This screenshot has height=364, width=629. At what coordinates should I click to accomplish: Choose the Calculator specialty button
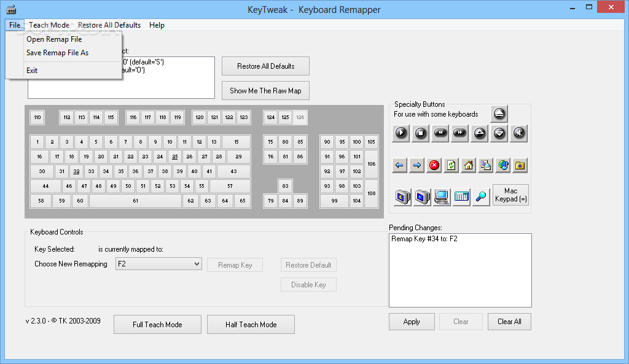coord(461,197)
